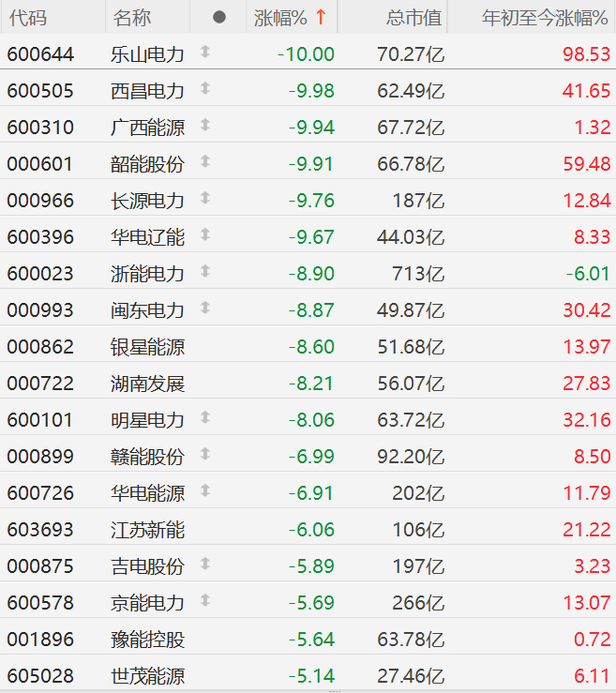The height and width of the screenshot is (693, 616).
Task: Click stock code 600505
Action: [40, 92]
